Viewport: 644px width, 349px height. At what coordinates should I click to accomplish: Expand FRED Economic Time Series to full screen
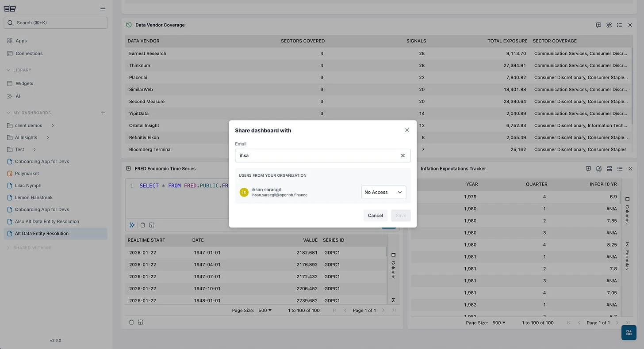click(x=152, y=225)
